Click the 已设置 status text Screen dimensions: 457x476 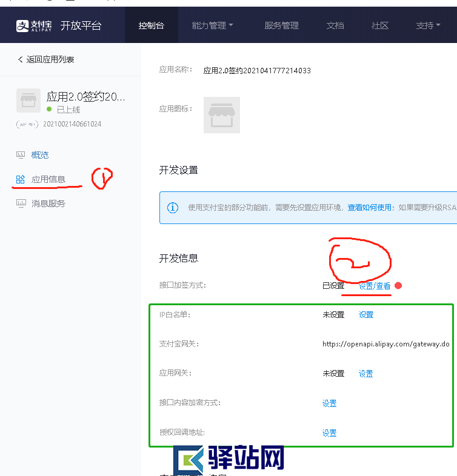333,286
